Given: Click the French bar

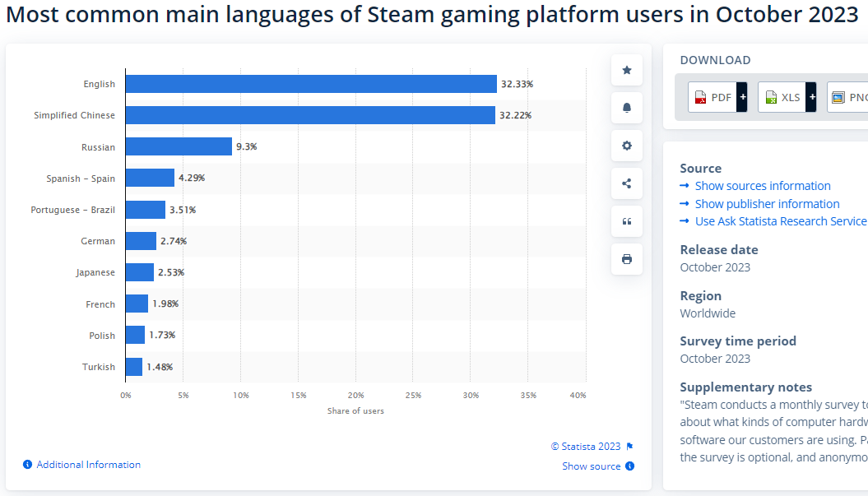Looking at the screenshot, I should [137, 304].
